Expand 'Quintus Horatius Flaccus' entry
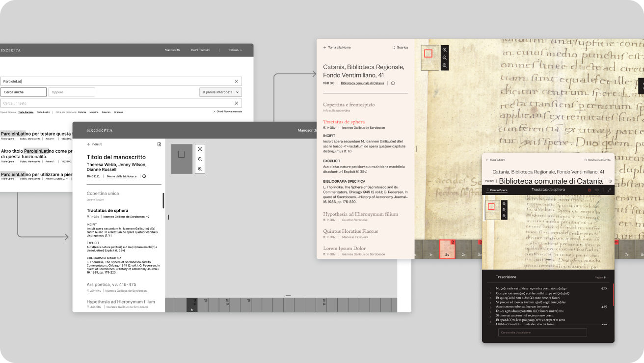Image resolution: width=644 pixels, height=363 pixels. pos(350,231)
